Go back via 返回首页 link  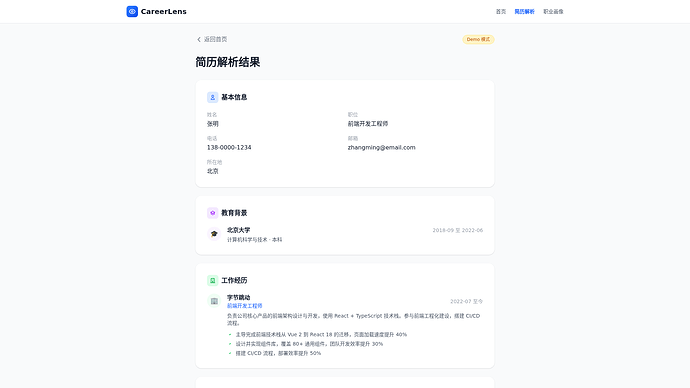tap(212, 39)
